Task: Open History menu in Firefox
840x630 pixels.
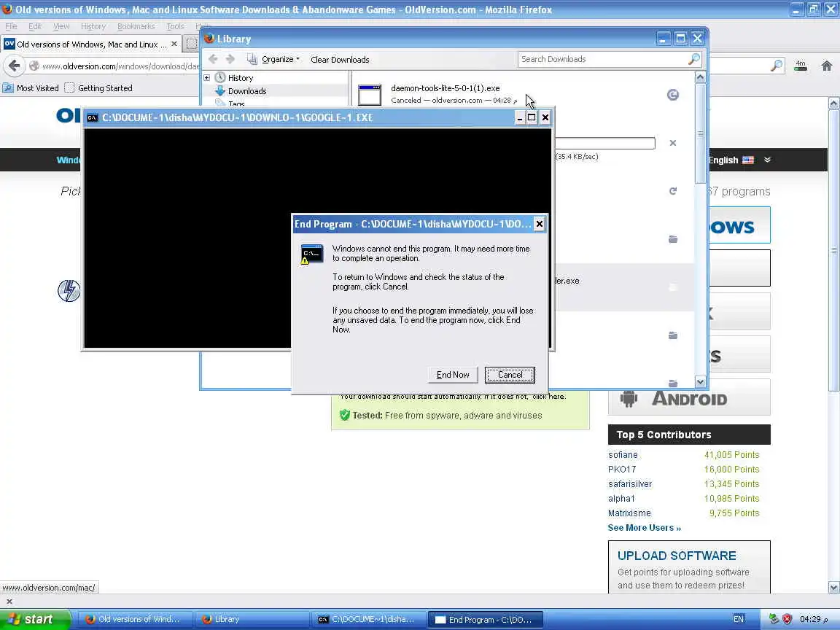Action: point(93,26)
